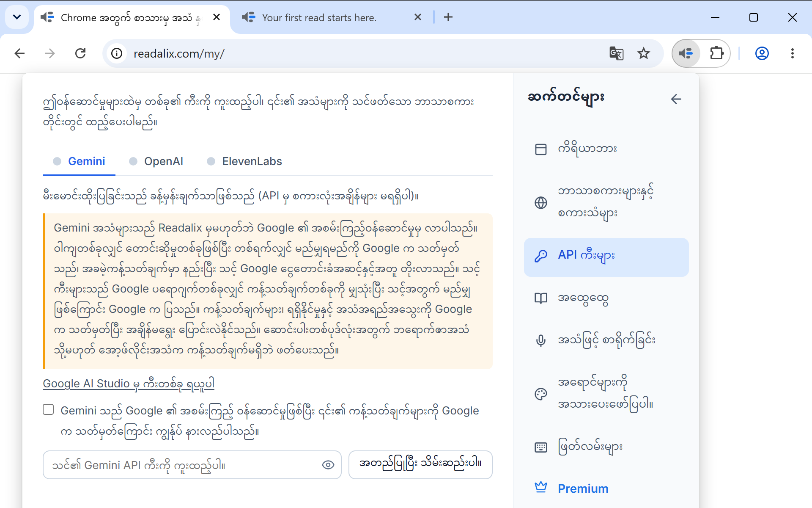Open the Chrome three-dot menu
Image resolution: width=812 pixels, height=508 pixels.
792,53
